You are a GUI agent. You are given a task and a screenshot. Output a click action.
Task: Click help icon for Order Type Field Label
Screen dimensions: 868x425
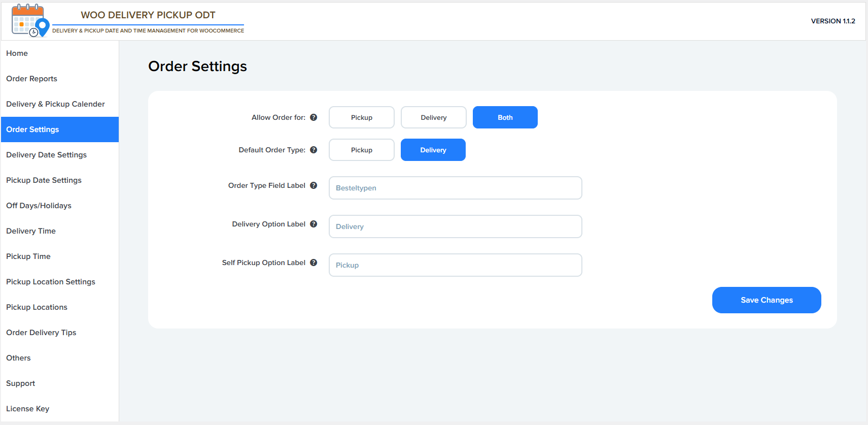point(314,185)
